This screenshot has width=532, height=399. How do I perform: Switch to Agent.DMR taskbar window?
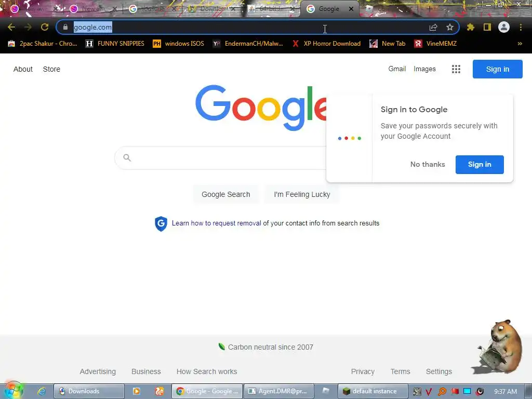click(x=278, y=391)
